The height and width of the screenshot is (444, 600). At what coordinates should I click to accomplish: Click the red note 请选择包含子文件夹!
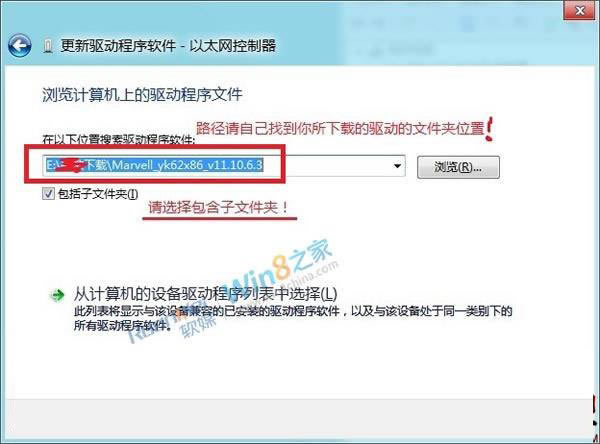(218, 208)
